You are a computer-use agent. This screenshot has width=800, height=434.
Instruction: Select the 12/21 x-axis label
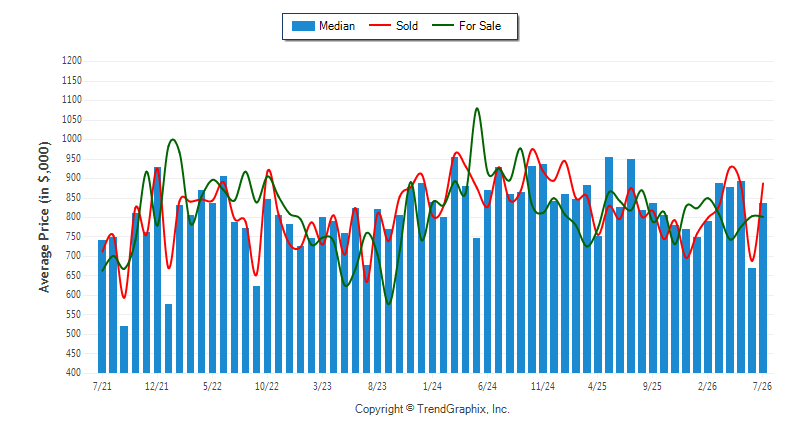point(157,386)
